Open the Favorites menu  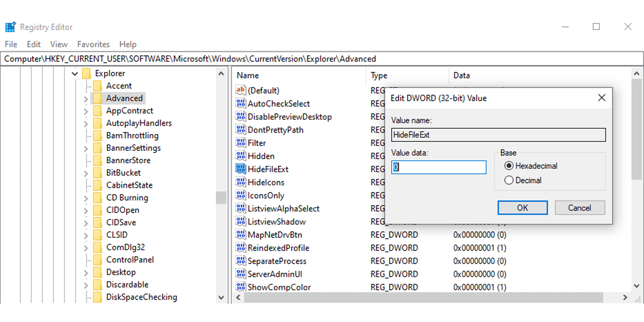(93, 44)
